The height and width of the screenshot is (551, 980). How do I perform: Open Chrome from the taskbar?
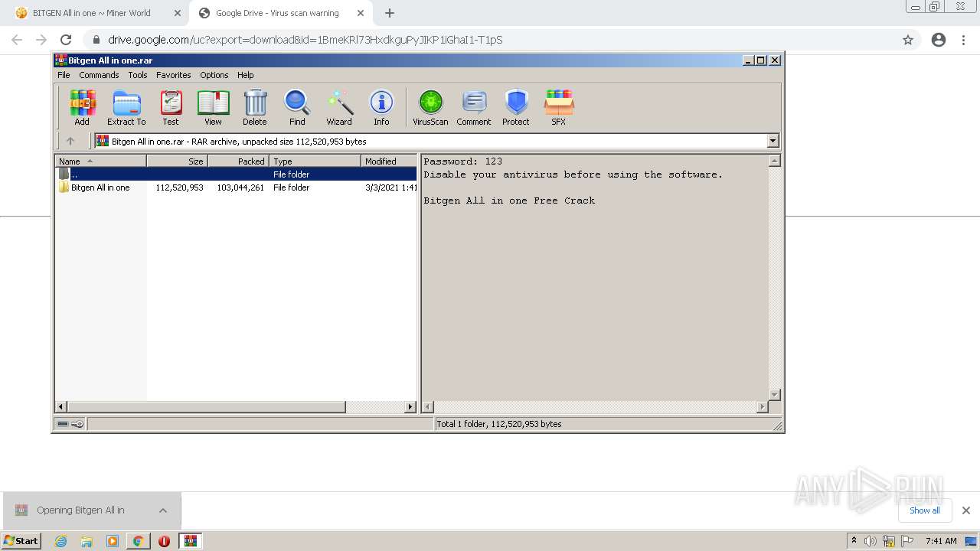click(138, 541)
